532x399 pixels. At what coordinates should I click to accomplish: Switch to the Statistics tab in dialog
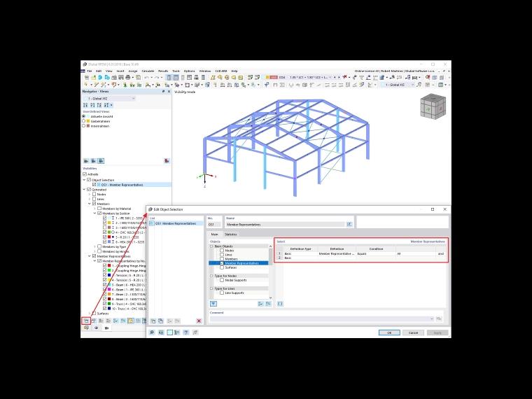[x=231, y=234]
